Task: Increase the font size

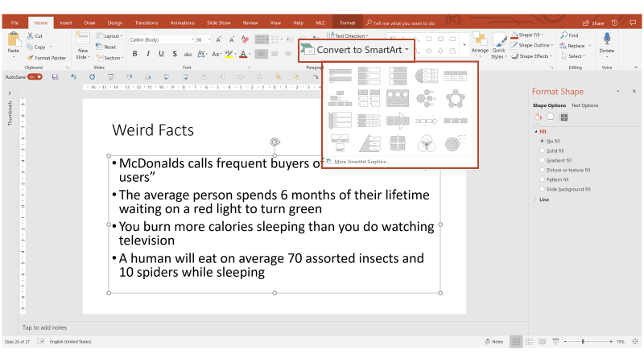Action: click(x=218, y=39)
